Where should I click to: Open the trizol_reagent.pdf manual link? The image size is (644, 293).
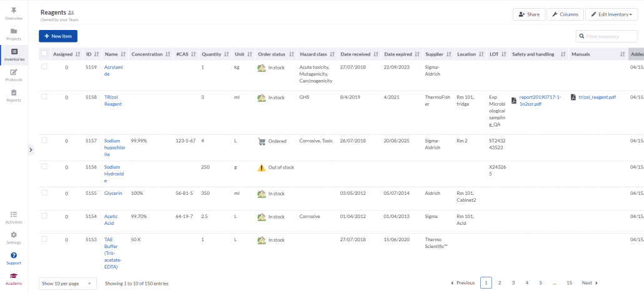pos(597,97)
